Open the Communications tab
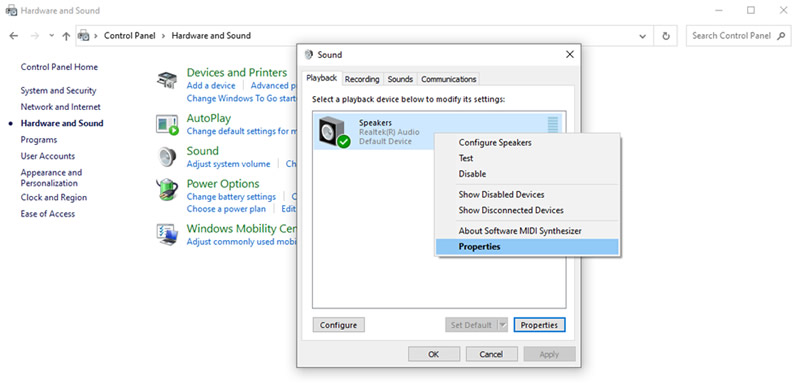Screen dimensions: 800x392 click(x=448, y=79)
